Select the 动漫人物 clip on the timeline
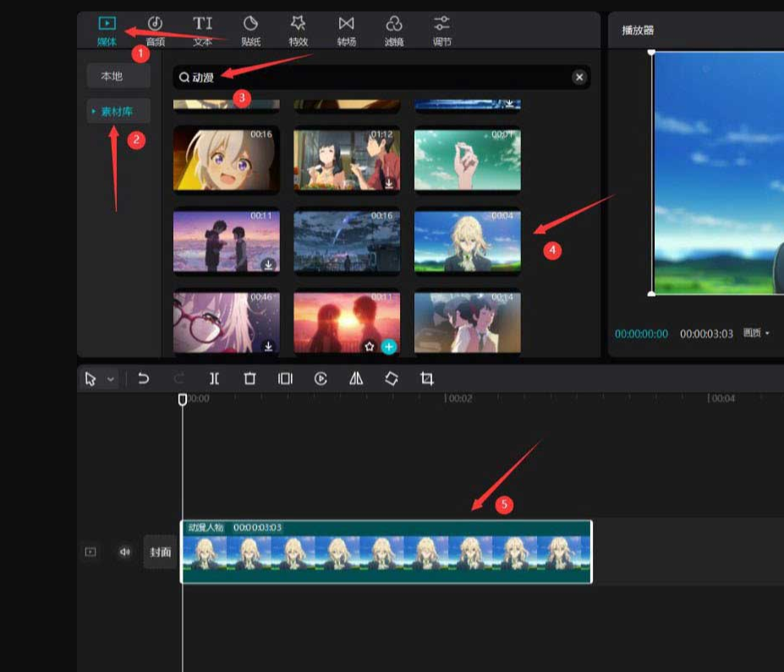Image resolution: width=784 pixels, height=672 pixels. 386,552
